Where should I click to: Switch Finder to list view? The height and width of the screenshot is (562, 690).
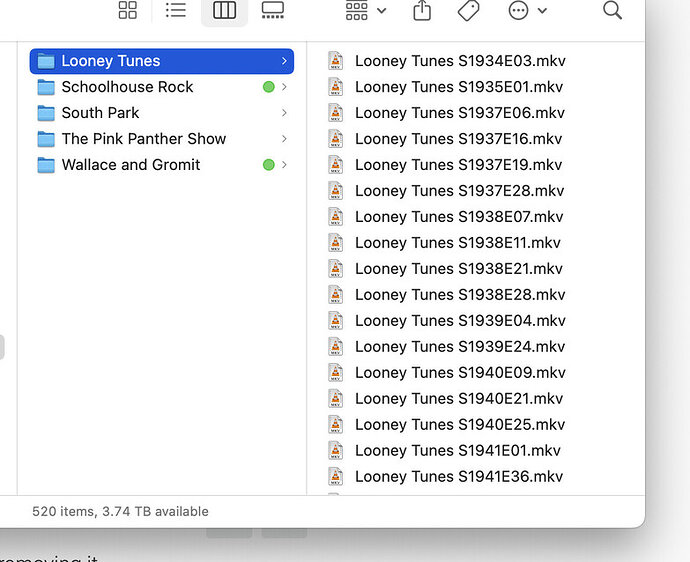click(176, 10)
